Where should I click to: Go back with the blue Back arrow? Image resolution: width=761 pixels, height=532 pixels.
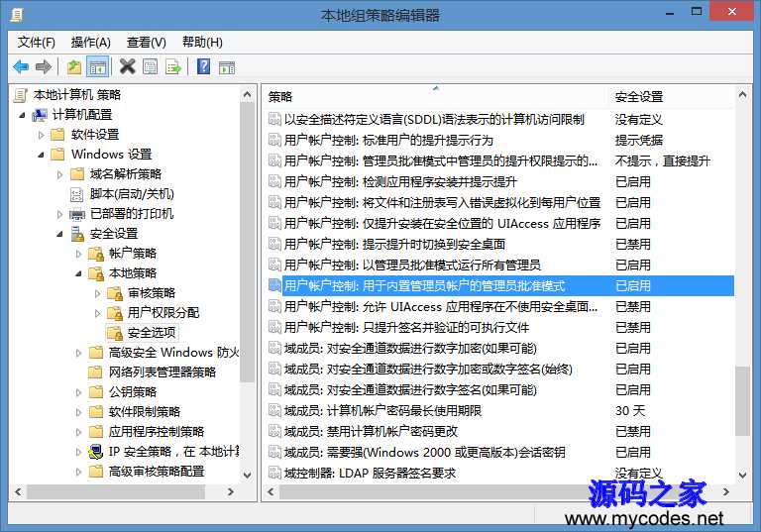pos(21,67)
